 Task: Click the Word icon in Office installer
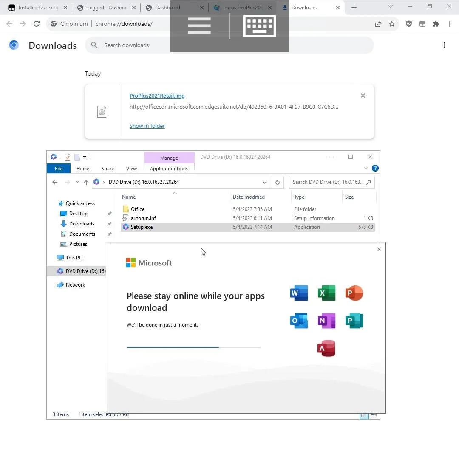click(299, 293)
